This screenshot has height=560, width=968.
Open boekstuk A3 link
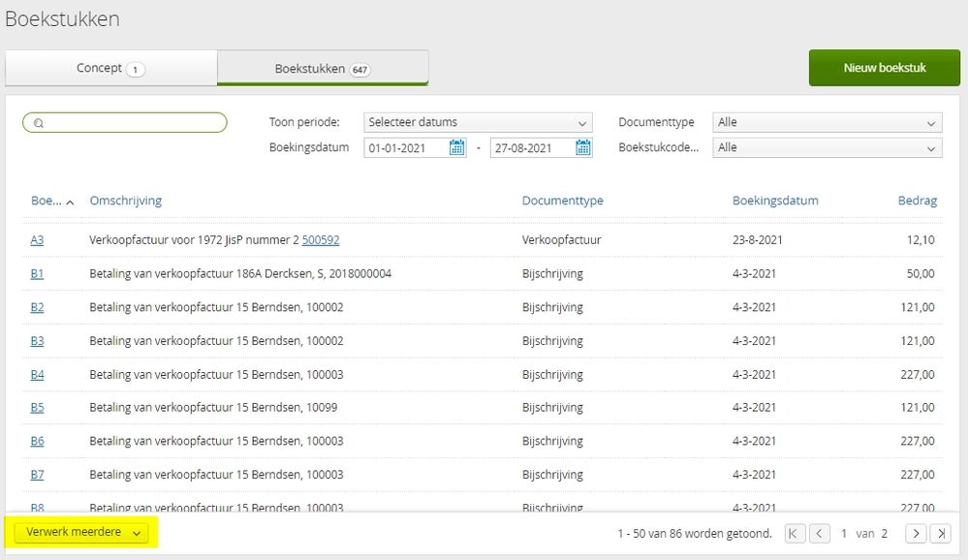(37, 240)
